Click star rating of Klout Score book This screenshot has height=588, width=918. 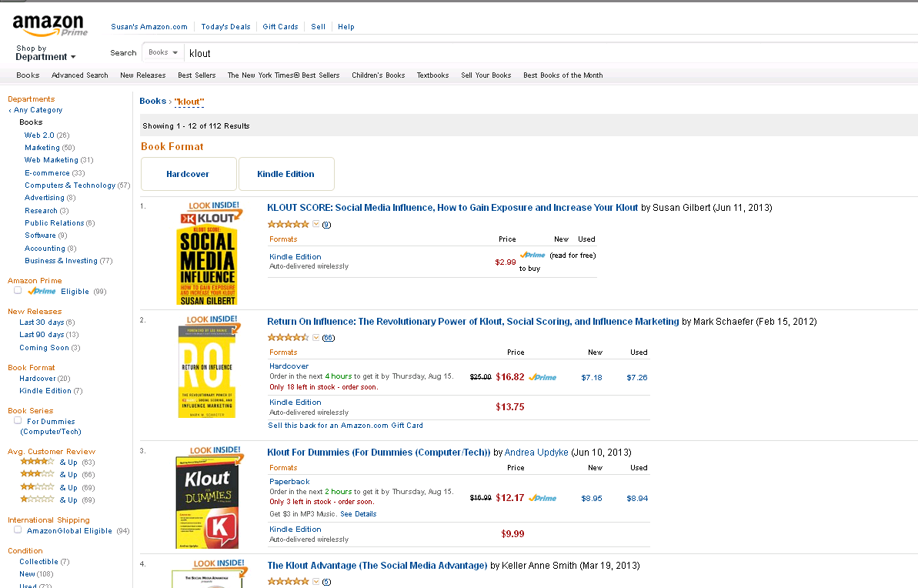point(288,224)
